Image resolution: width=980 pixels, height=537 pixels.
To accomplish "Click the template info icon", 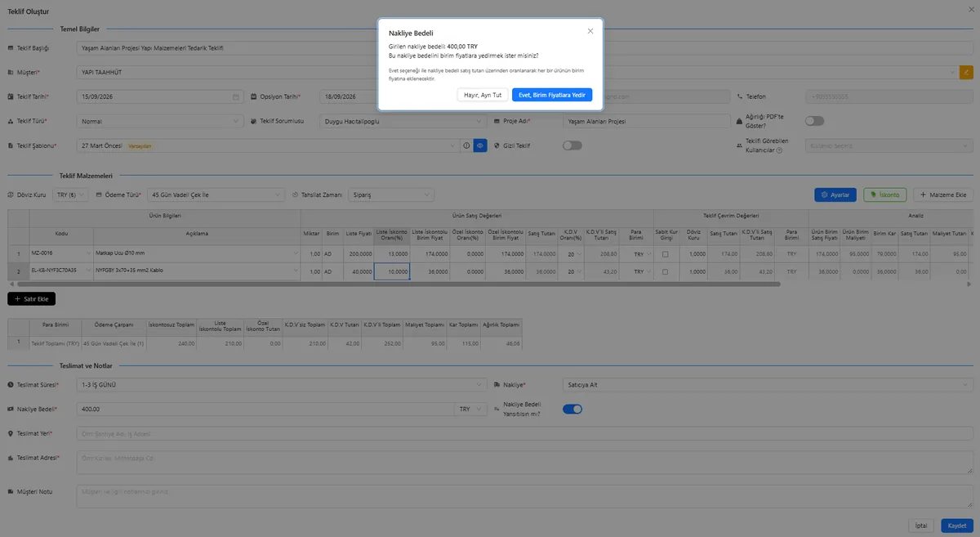I will pyautogui.click(x=466, y=145).
